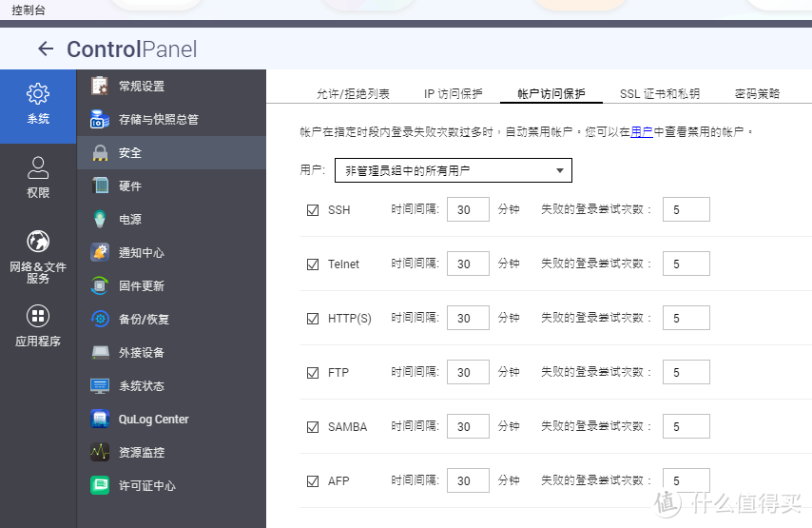Click the Telnet time interval field

click(468, 264)
